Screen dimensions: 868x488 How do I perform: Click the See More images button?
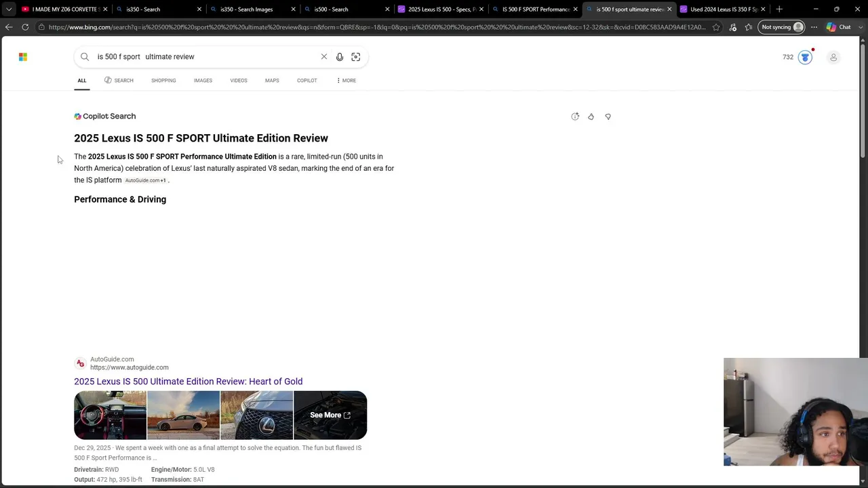330,415
